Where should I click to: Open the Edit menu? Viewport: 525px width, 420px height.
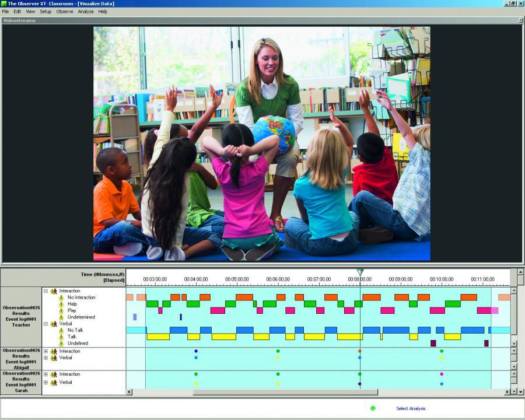tap(17, 12)
